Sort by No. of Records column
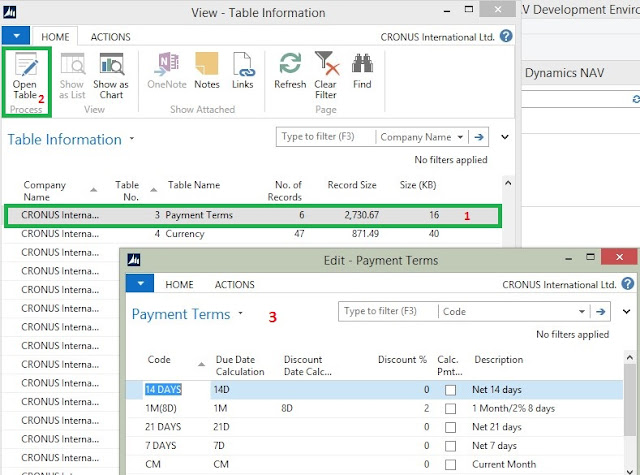Image resolution: width=640 pixels, height=475 pixels. (284, 191)
